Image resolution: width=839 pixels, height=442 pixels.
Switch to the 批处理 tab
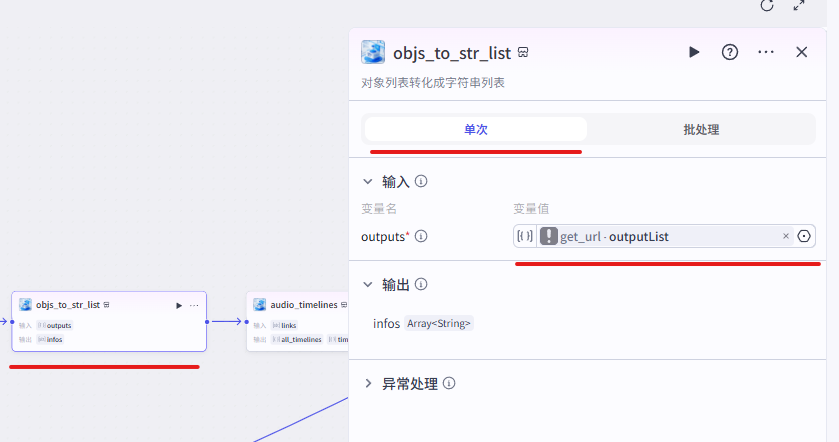(701, 129)
